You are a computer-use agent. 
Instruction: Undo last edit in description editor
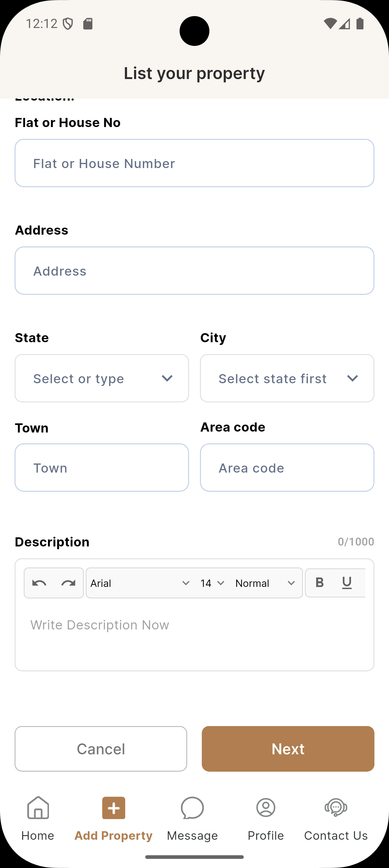tap(40, 583)
